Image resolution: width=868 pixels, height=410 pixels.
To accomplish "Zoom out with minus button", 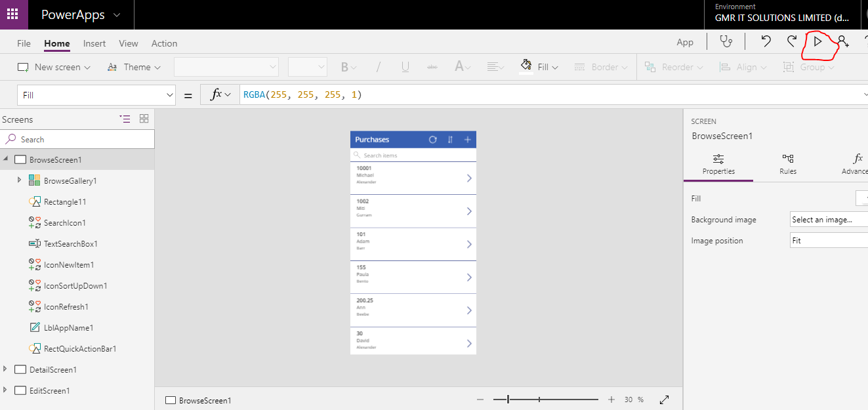I will point(480,400).
